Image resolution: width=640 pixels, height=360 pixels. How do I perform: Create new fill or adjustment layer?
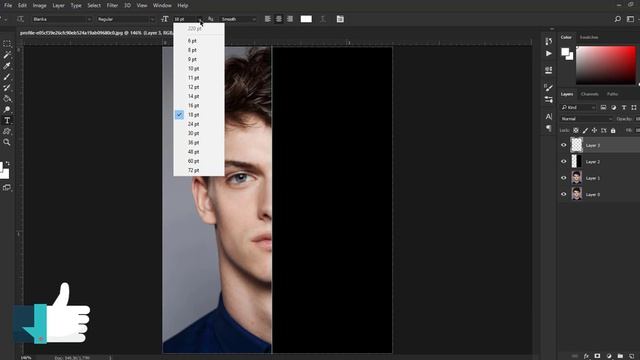[x=609, y=356]
